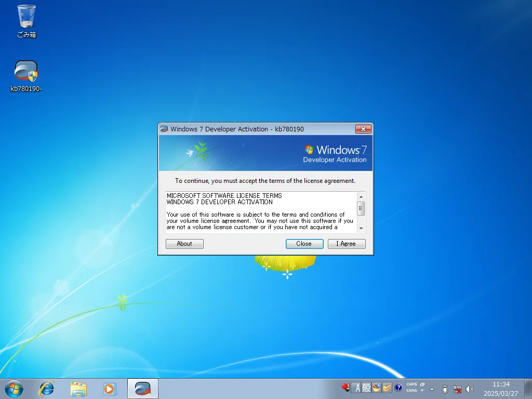The width and height of the screenshot is (532, 399).
Task: Select the Recycle Bin (ごみ箱) icon
Action: point(26,21)
